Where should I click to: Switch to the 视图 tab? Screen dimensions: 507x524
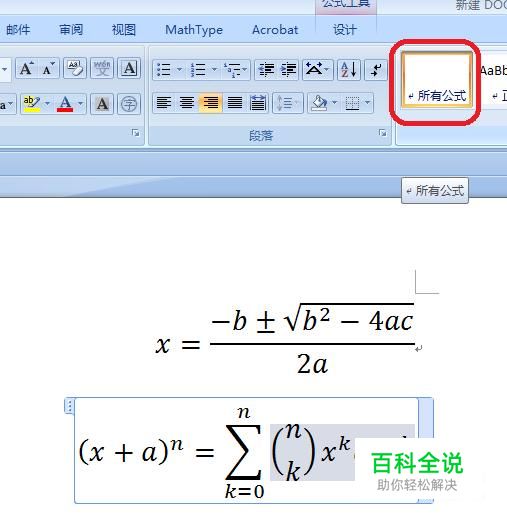coord(124,30)
